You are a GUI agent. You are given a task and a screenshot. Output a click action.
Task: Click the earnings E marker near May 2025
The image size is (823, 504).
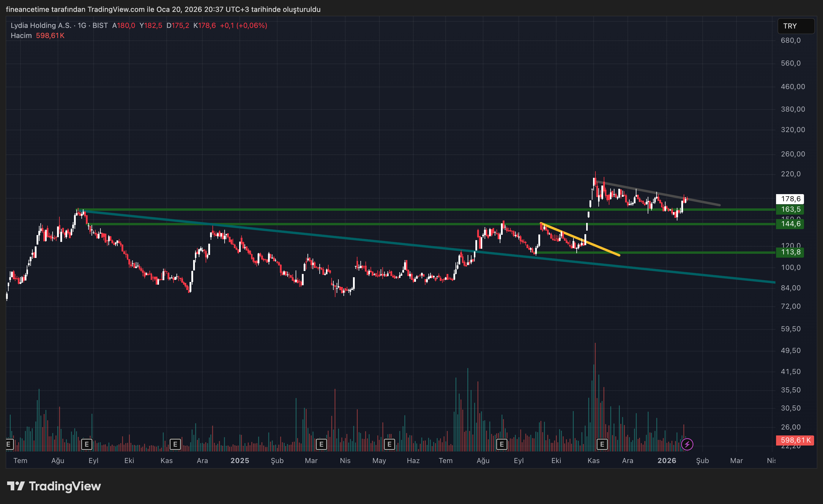pyautogui.click(x=389, y=444)
